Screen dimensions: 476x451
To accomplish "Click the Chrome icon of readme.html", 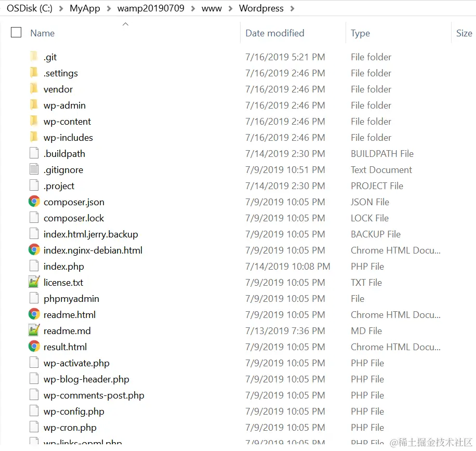I will [34, 314].
